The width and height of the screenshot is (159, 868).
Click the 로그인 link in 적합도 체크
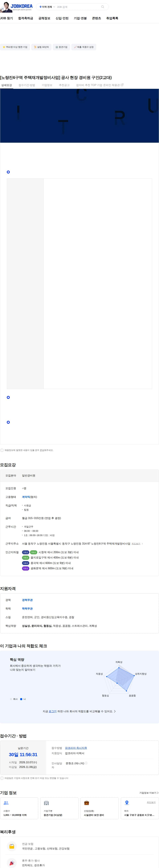(x=53, y=711)
